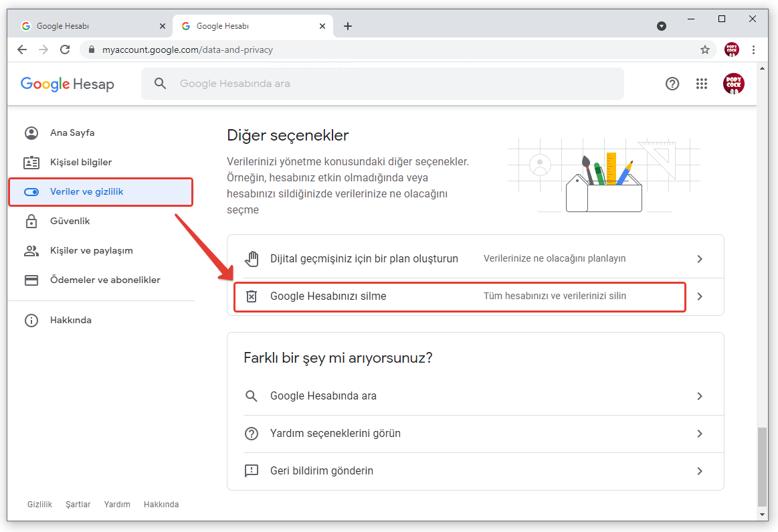The image size is (778, 532).
Task: Click the 'Diğer seçenekler' heading
Action: 288,135
